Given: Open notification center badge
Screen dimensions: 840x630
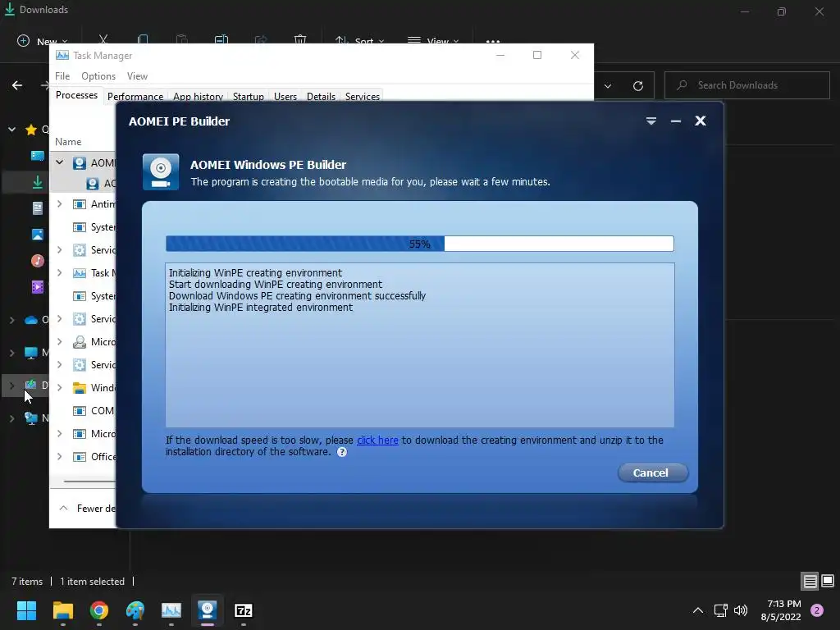Looking at the screenshot, I should [817, 610].
